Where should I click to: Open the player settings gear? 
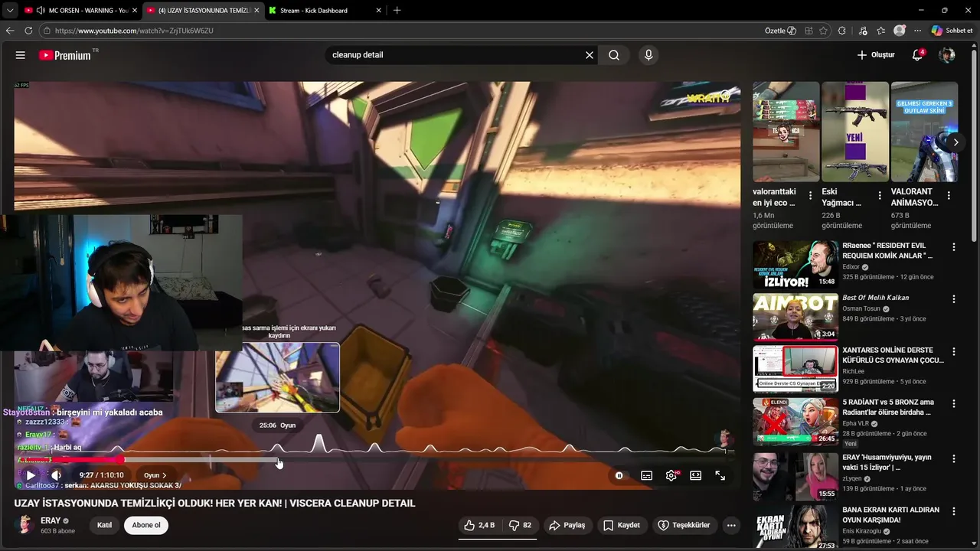click(x=671, y=475)
